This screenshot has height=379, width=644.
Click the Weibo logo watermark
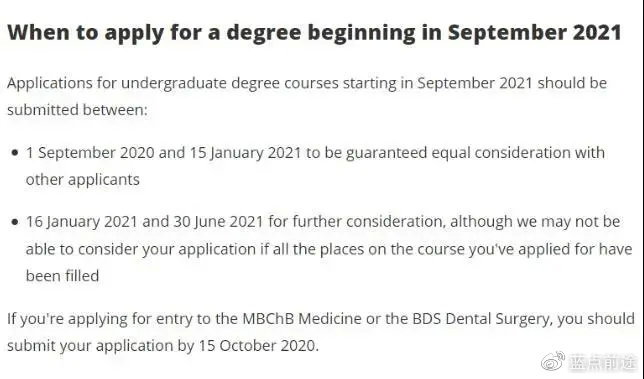(553, 361)
